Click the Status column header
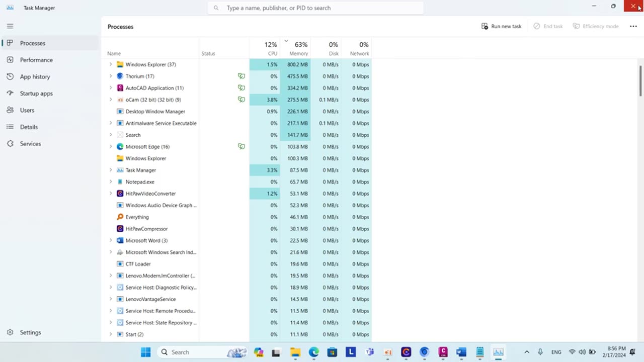Image resolution: width=644 pixels, height=362 pixels. coord(224,48)
